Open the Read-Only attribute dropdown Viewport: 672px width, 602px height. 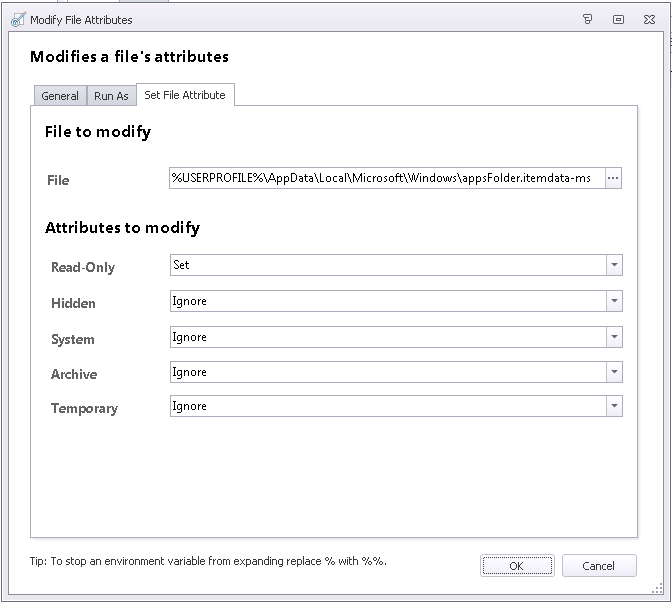614,265
